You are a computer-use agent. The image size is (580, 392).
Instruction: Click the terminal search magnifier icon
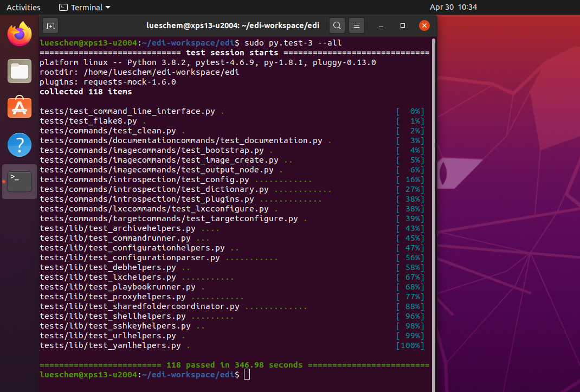[x=337, y=25]
